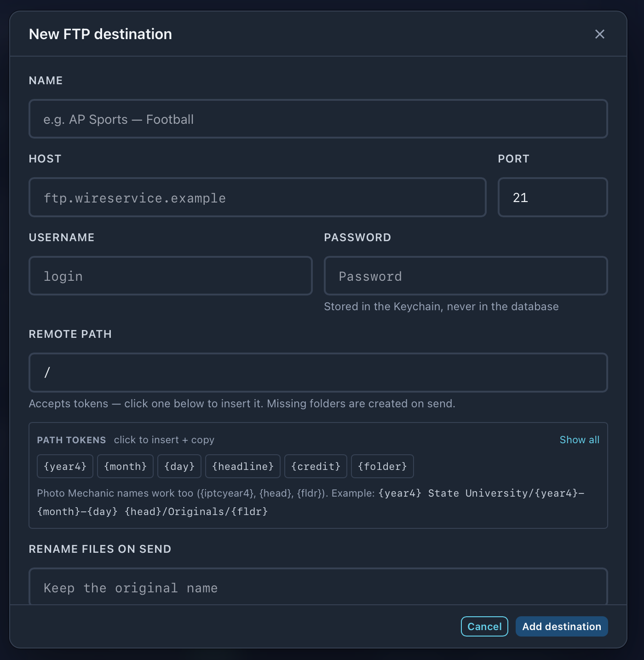
Task: Cancel the new destination dialog
Action: tap(484, 626)
